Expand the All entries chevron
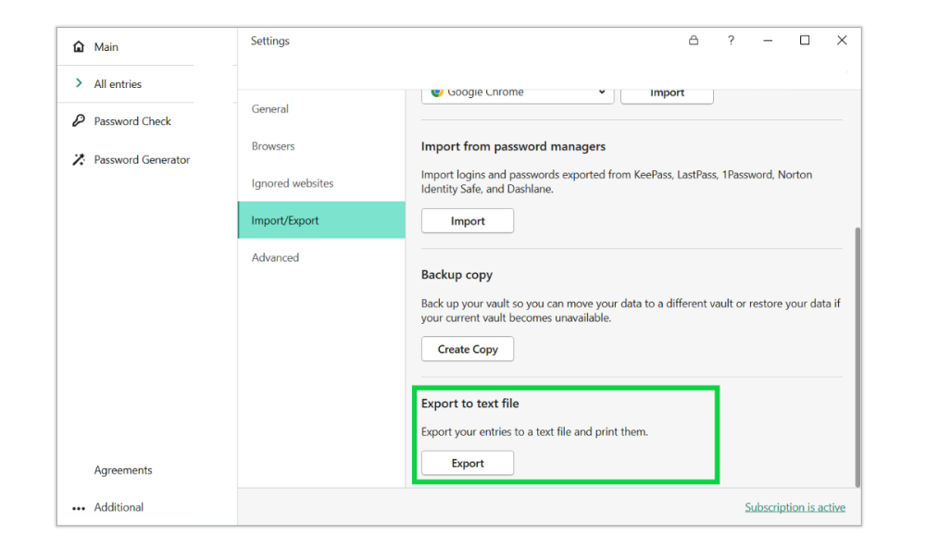Screen dimensions: 926x560 coord(79,84)
